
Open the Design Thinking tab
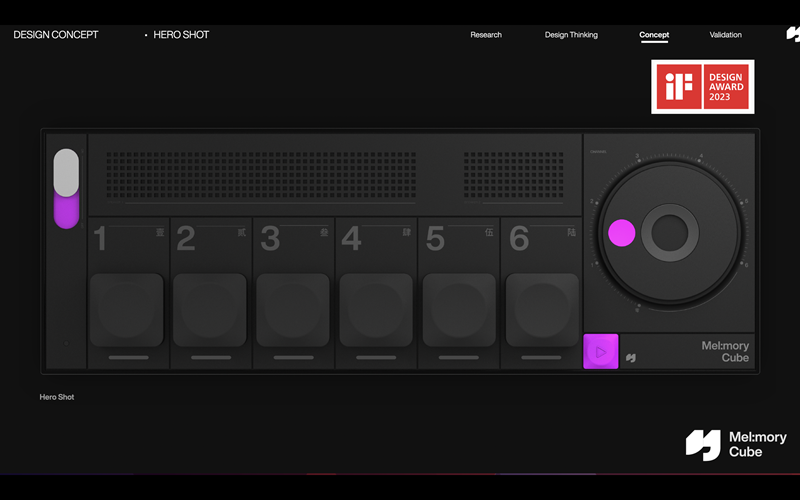tap(571, 35)
